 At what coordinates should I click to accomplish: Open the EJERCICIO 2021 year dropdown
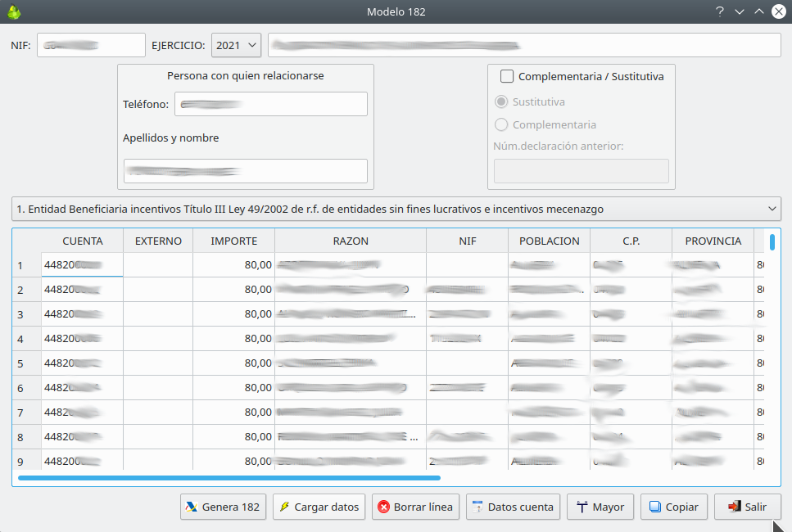(x=236, y=46)
